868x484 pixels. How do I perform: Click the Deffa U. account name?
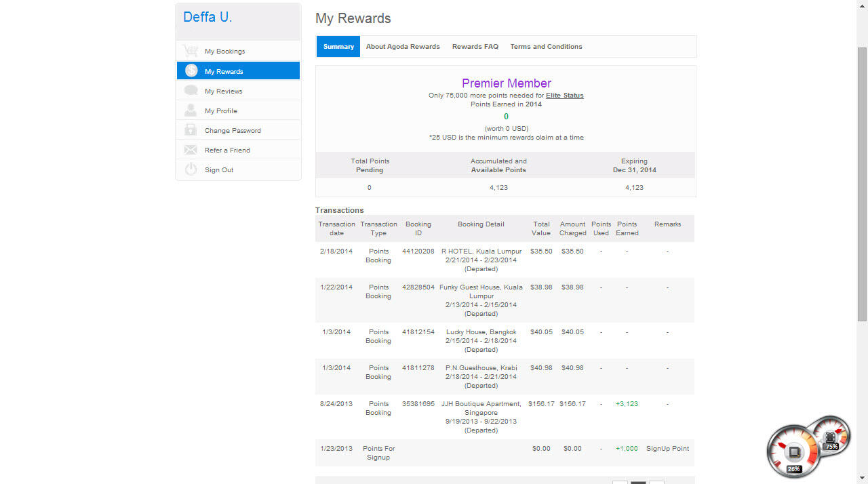[208, 18]
